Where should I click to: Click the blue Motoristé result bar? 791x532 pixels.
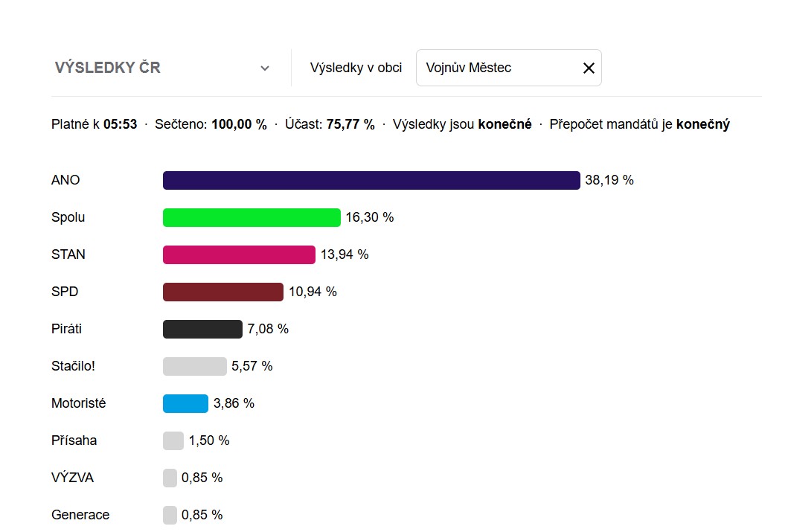(185, 403)
